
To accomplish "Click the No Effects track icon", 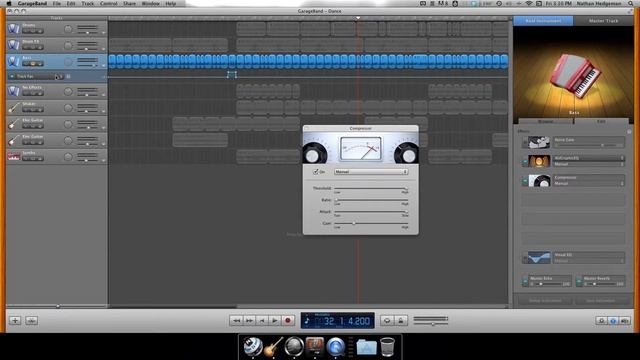I will tap(13, 91).
